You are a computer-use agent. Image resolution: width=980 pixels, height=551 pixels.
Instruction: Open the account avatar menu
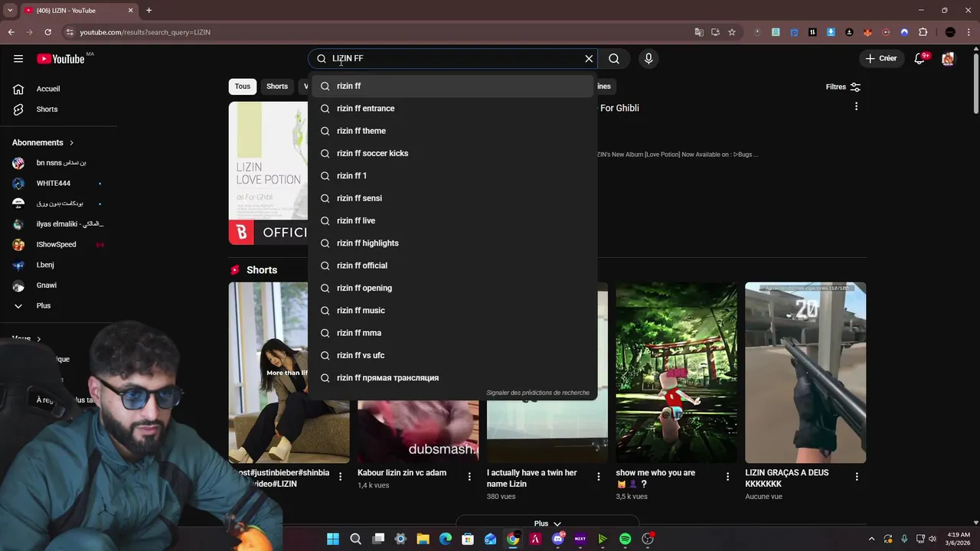948,58
